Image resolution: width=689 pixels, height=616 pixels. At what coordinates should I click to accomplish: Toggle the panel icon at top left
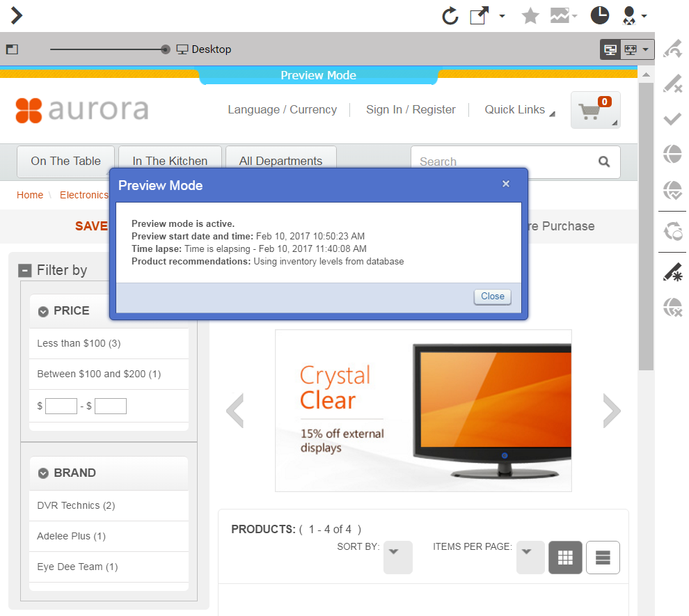tap(10, 49)
